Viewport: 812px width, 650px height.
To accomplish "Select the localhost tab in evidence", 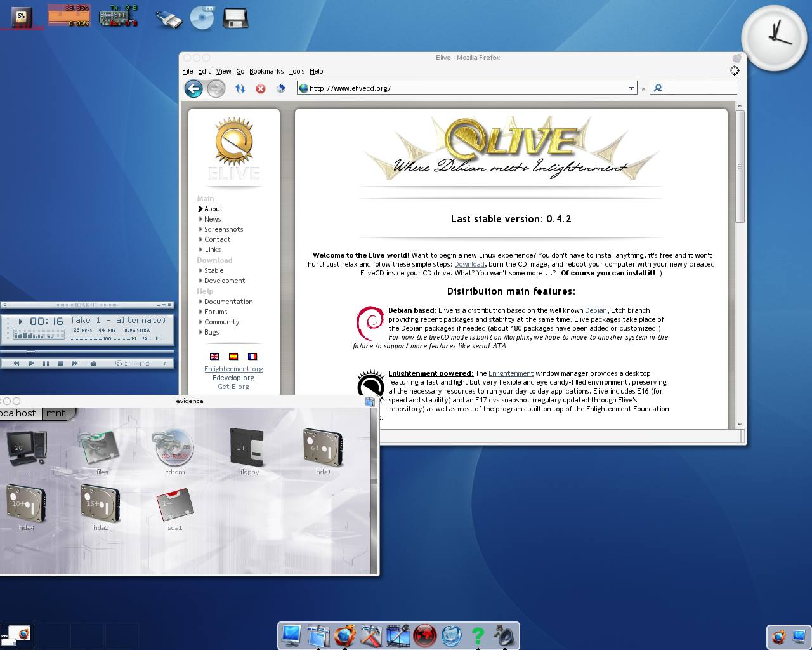I will pyautogui.click(x=18, y=413).
